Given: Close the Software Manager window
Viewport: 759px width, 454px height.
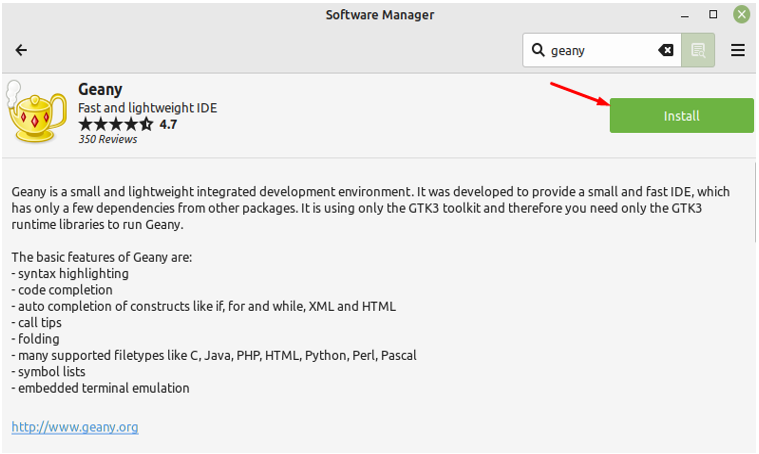Looking at the screenshot, I should point(741,15).
